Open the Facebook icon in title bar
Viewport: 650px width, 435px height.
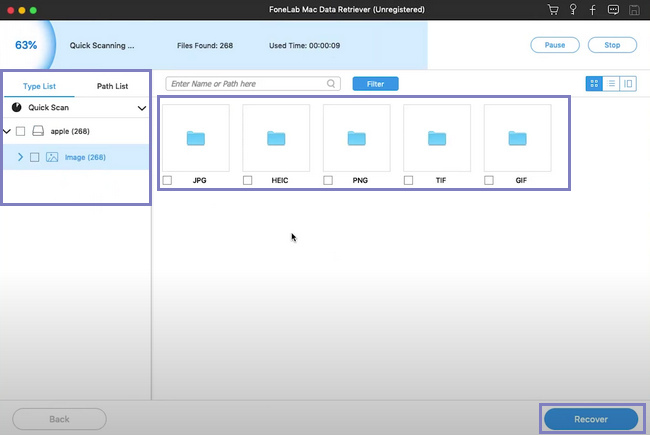click(x=592, y=10)
